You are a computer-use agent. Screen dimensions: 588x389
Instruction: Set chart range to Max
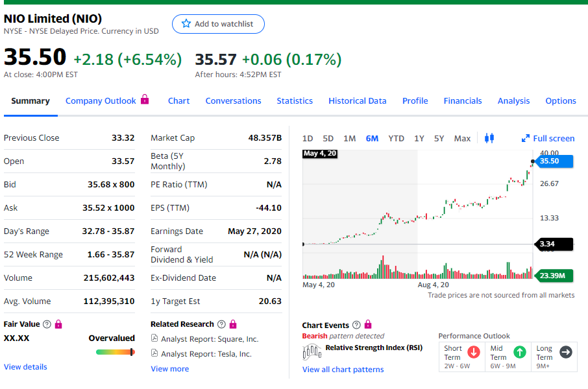(462, 138)
